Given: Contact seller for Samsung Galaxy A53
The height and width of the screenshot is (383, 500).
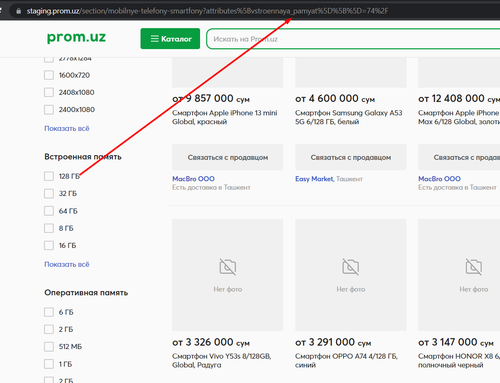Looking at the screenshot, I should (x=351, y=157).
